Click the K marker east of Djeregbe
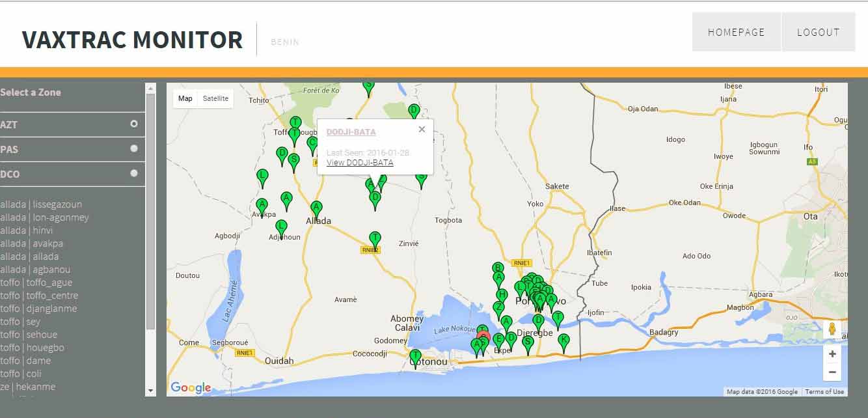 tap(563, 342)
